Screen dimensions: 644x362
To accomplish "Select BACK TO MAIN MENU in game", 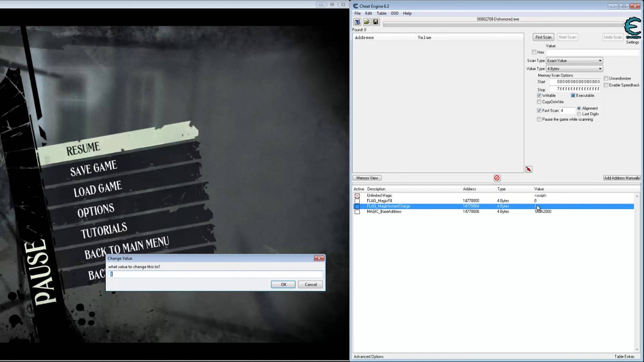I will pyautogui.click(x=126, y=248).
